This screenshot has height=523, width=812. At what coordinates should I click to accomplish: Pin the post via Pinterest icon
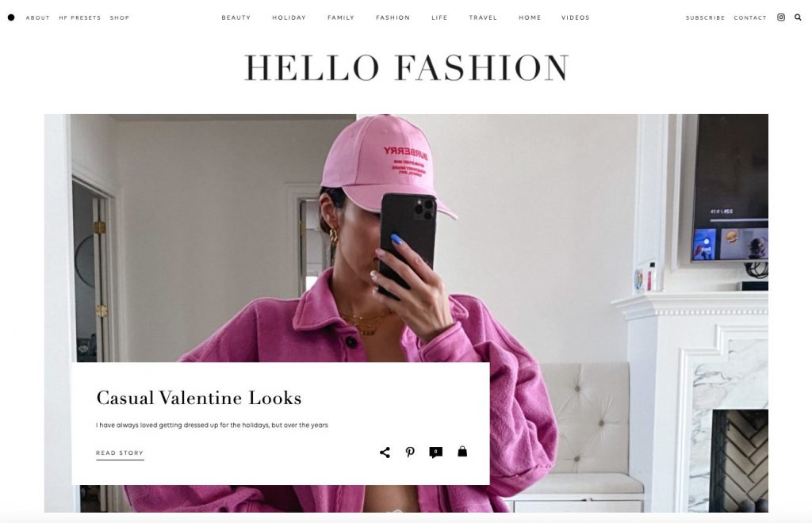tap(410, 452)
